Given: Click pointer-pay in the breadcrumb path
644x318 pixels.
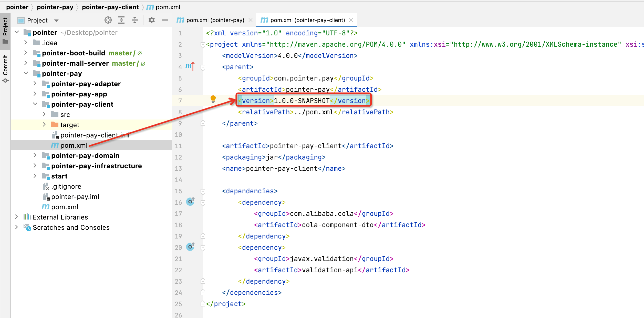Looking at the screenshot, I should tap(55, 7).
